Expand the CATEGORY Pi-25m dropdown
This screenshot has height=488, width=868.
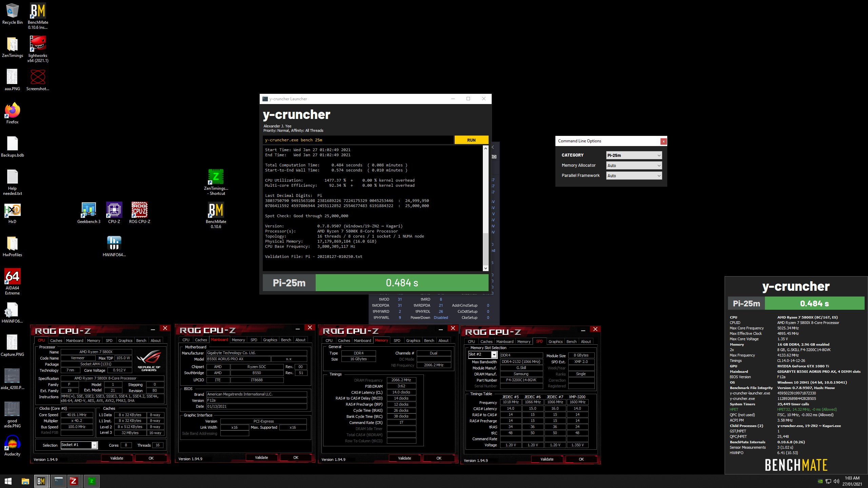click(634, 155)
